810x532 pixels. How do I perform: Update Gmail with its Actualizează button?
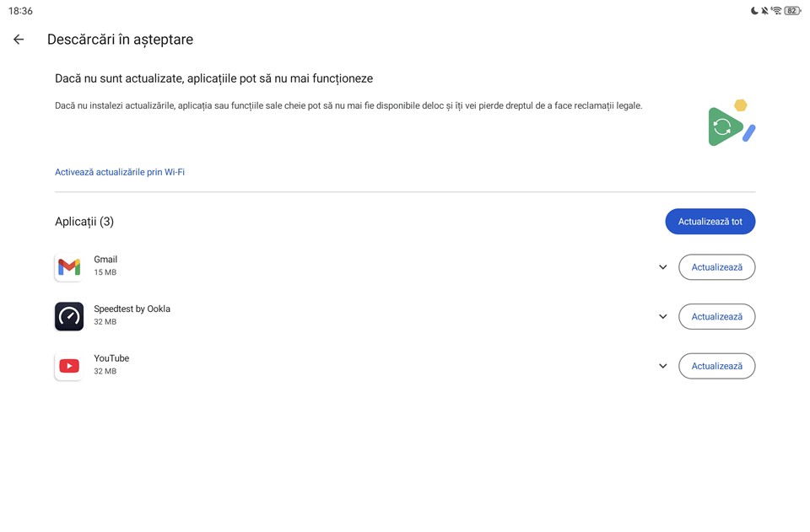pyautogui.click(x=716, y=267)
